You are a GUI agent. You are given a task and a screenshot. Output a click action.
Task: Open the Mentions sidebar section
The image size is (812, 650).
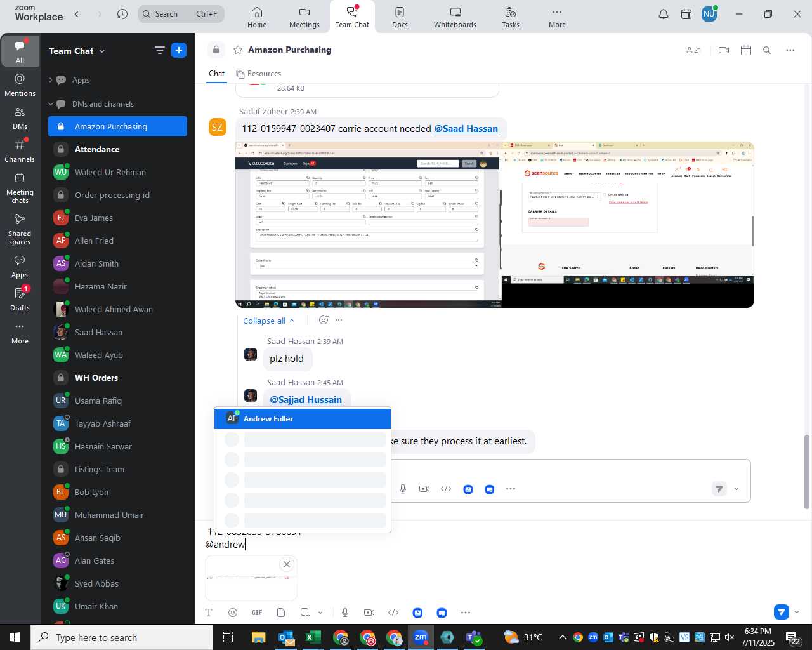pyautogui.click(x=20, y=85)
